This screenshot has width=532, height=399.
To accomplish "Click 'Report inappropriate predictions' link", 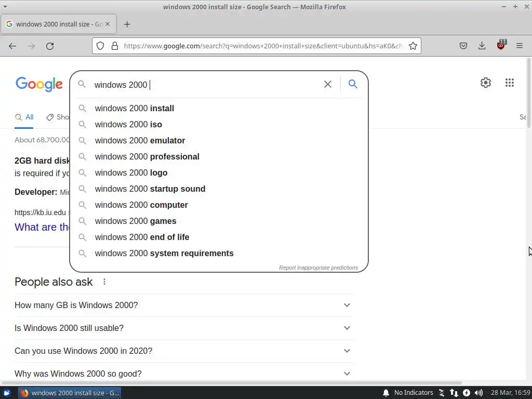I will (318, 268).
